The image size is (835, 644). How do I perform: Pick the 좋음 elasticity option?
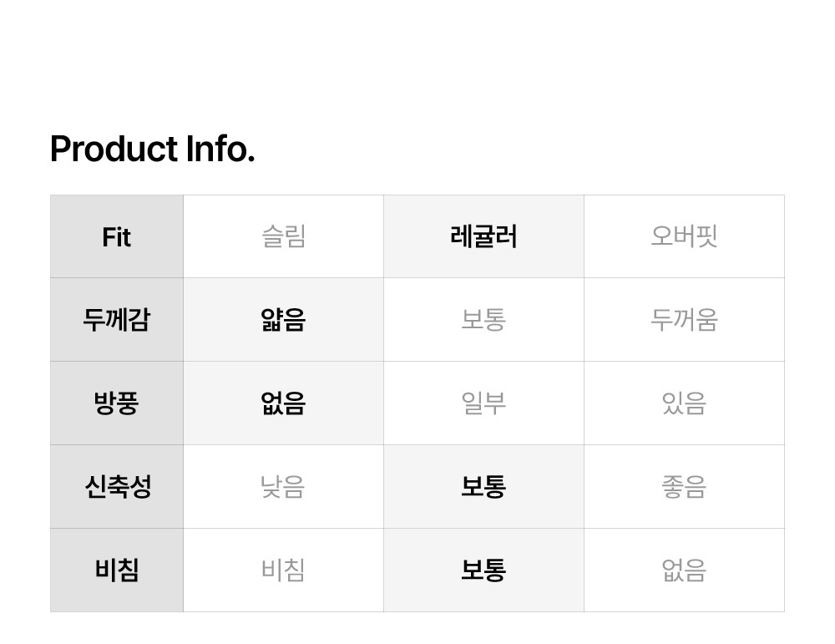684,487
